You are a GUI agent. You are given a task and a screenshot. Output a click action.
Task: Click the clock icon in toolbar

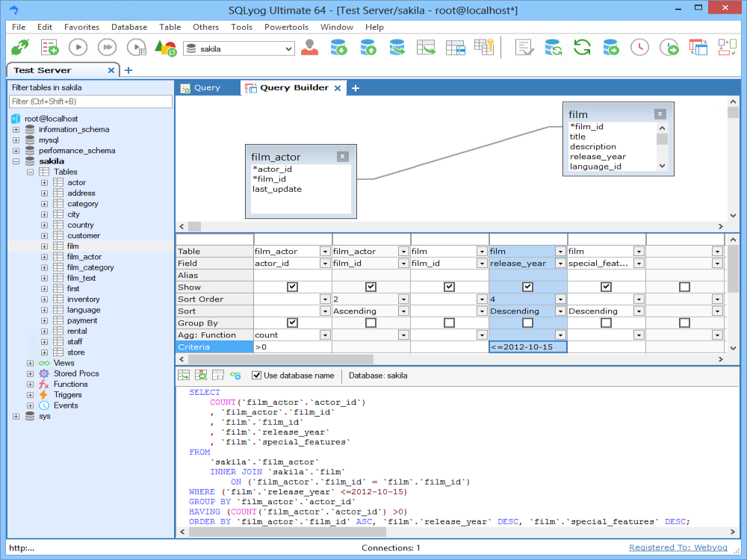pos(639,48)
